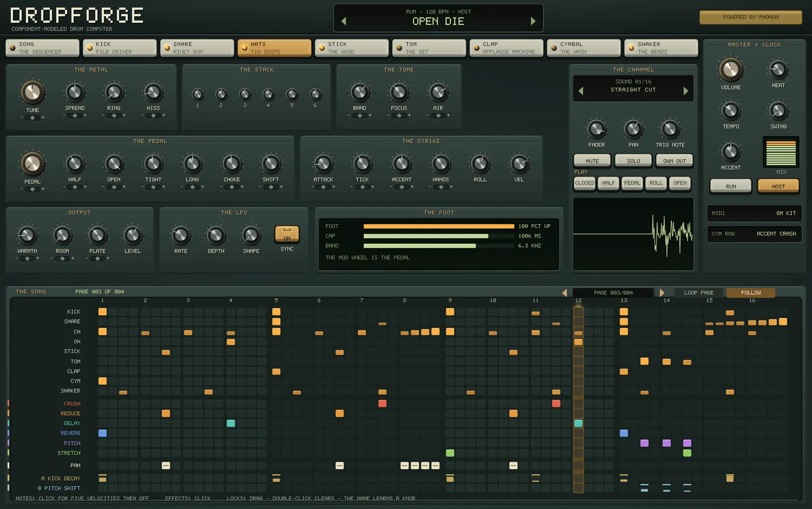The height and width of the screenshot is (509, 812).
Task: Click the SWING knob
Action: point(778,111)
